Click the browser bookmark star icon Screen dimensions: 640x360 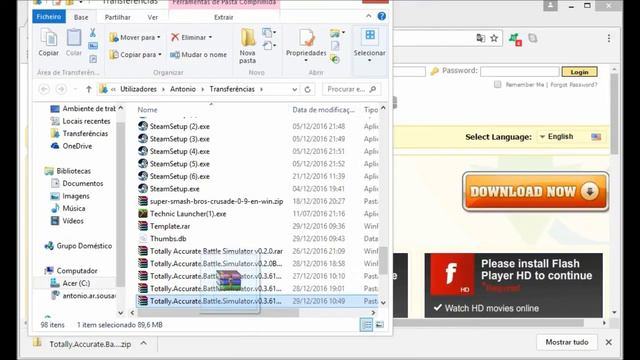494,38
